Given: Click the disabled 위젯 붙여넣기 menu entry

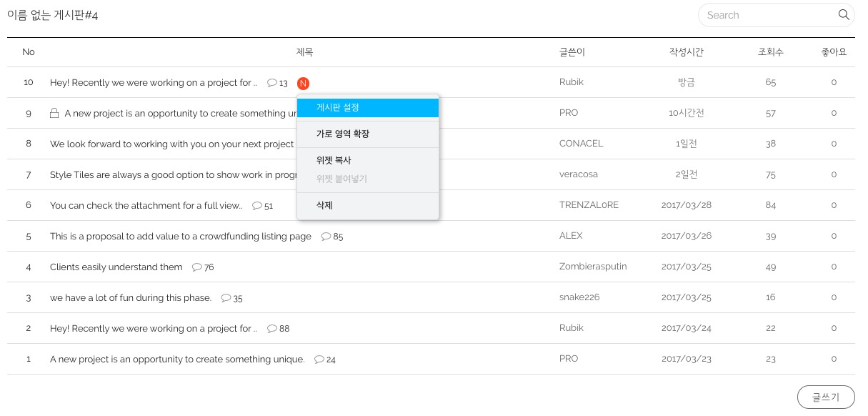Looking at the screenshot, I should [x=368, y=179].
